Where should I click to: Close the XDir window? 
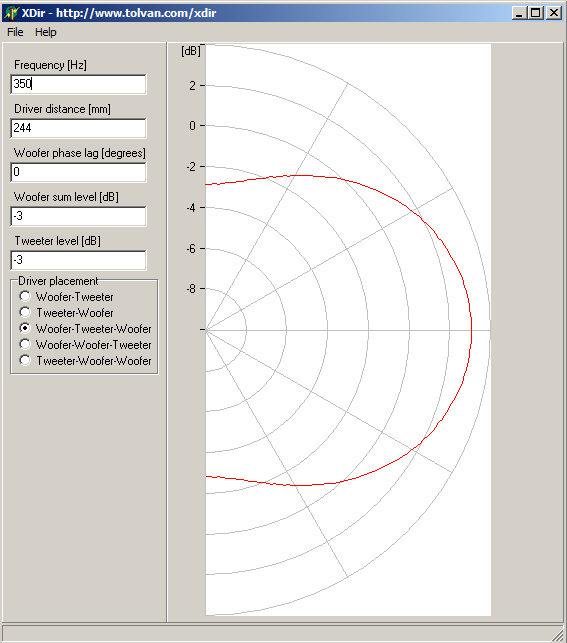(554, 13)
